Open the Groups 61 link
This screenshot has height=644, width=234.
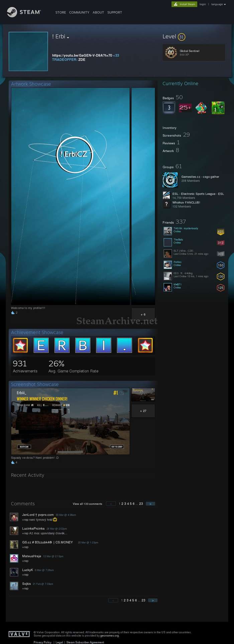(172, 166)
